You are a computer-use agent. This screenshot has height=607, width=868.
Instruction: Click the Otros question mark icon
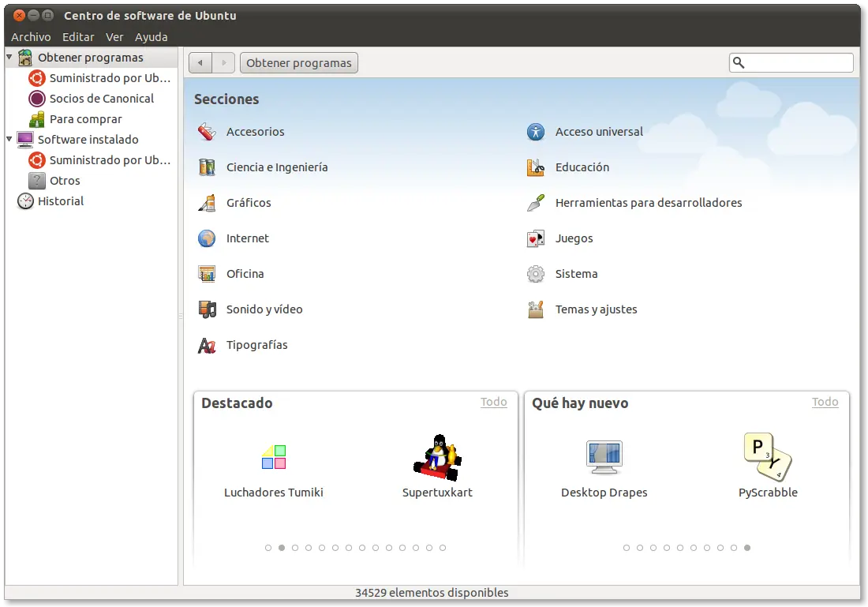click(x=36, y=181)
